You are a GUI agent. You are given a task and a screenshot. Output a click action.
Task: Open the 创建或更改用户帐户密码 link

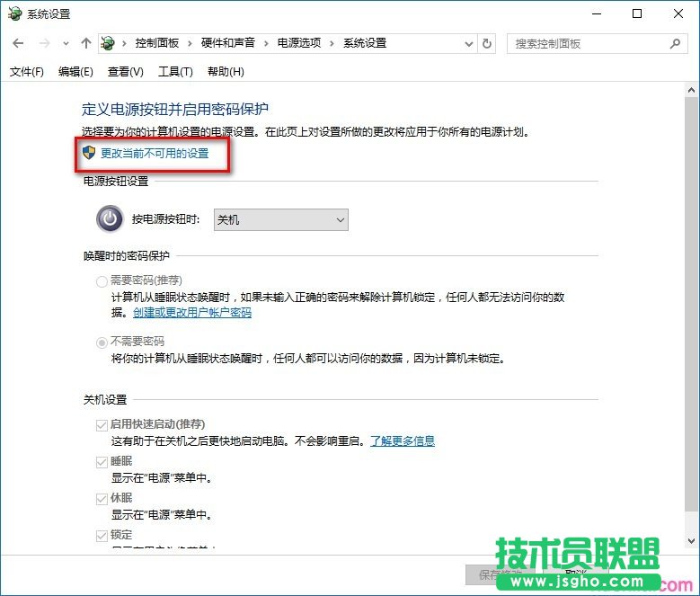point(192,313)
